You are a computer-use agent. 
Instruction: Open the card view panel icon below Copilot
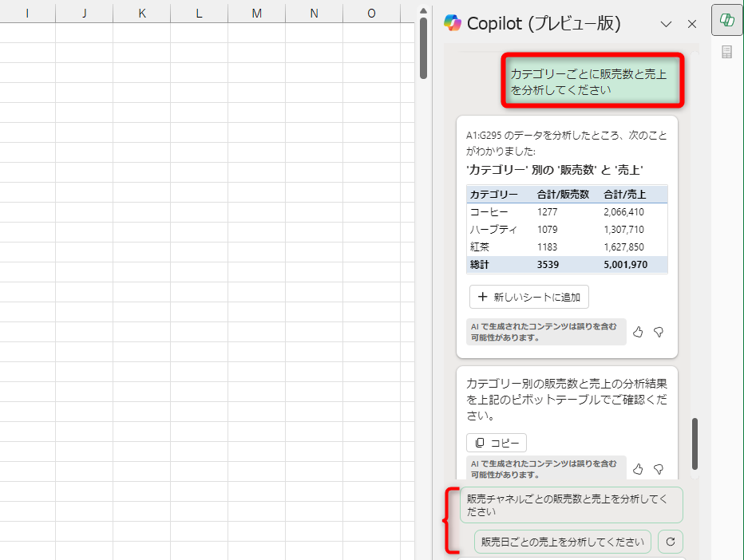pyautogui.click(x=726, y=51)
